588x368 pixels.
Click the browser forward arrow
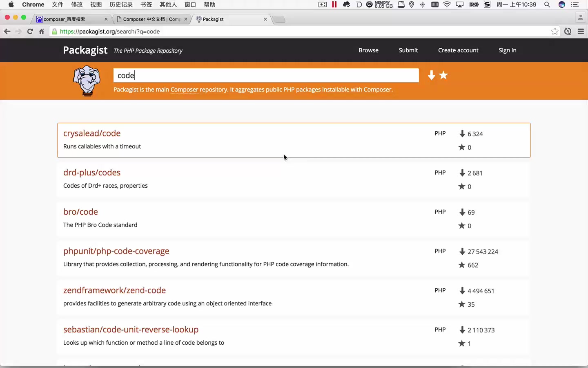click(x=18, y=31)
